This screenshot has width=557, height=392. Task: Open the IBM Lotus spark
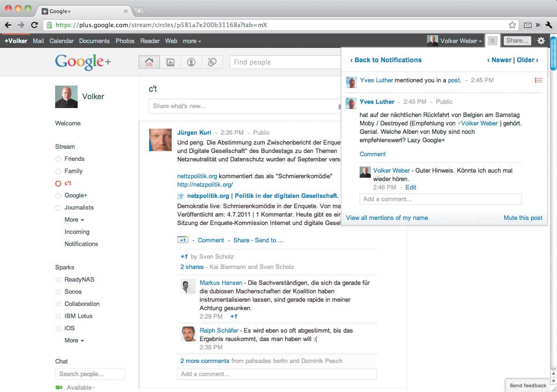click(78, 316)
